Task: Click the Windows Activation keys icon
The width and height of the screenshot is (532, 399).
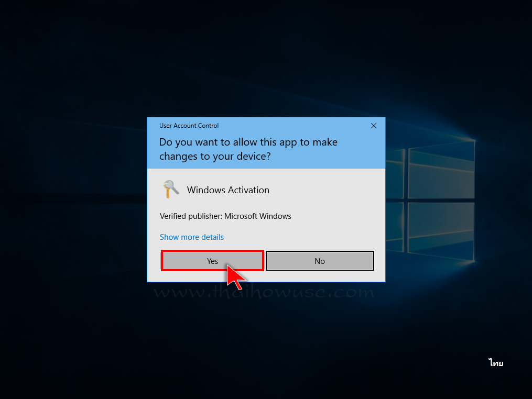Action: tap(171, 189)
